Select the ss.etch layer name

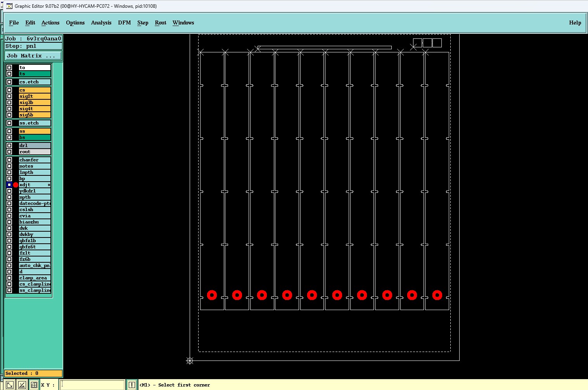35,123
